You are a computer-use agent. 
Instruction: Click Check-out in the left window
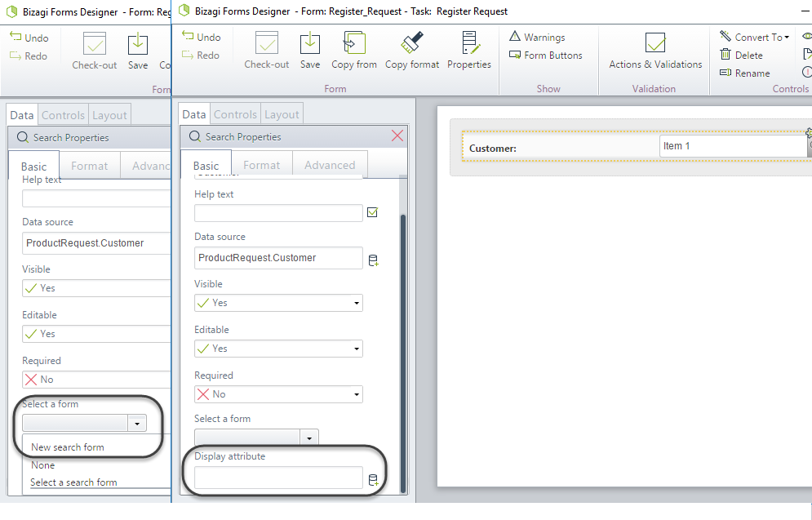94,51
